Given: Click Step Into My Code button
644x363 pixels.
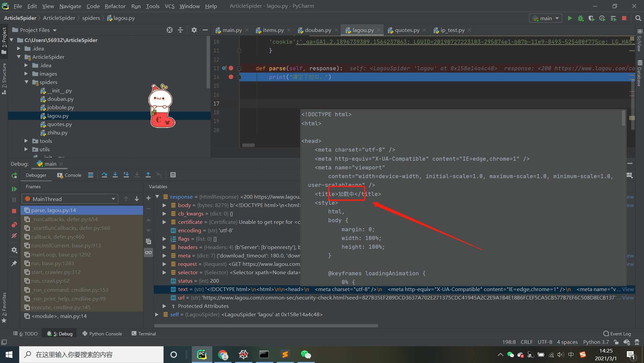Looking at the screenshot, I should pos(126,175).
